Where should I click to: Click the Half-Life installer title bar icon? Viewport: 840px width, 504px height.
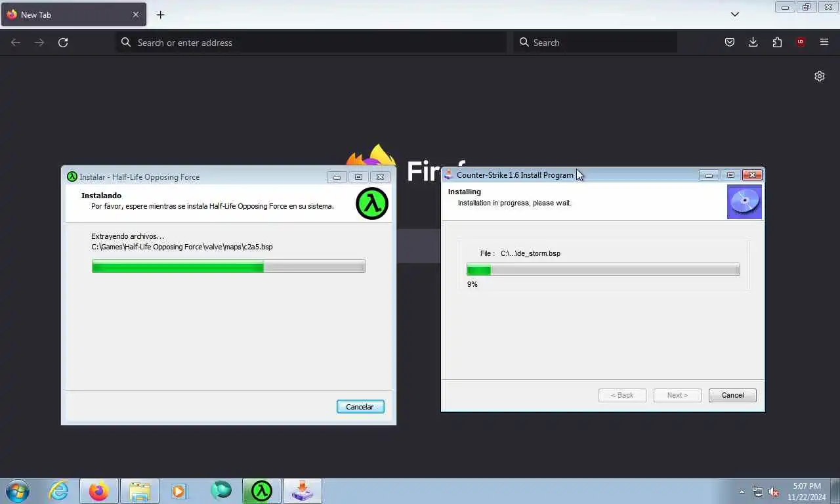point(72,177)
